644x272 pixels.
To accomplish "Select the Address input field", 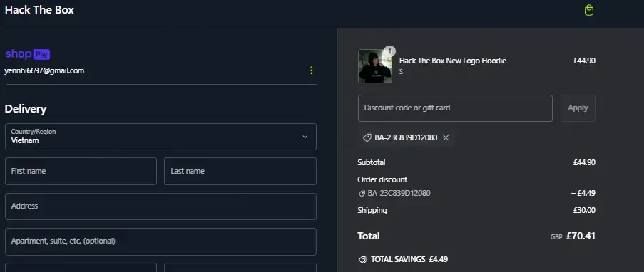I will 160,206.
